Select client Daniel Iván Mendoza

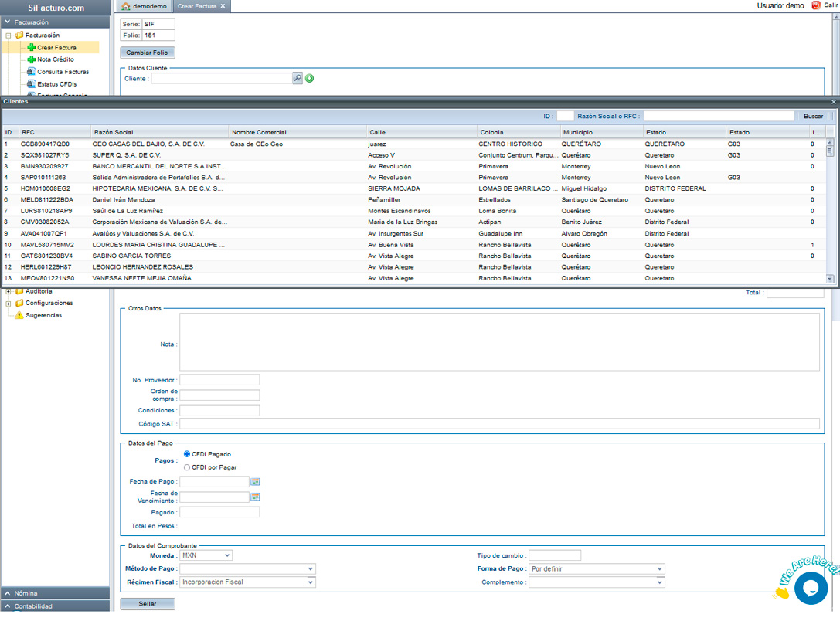point(414,200)
